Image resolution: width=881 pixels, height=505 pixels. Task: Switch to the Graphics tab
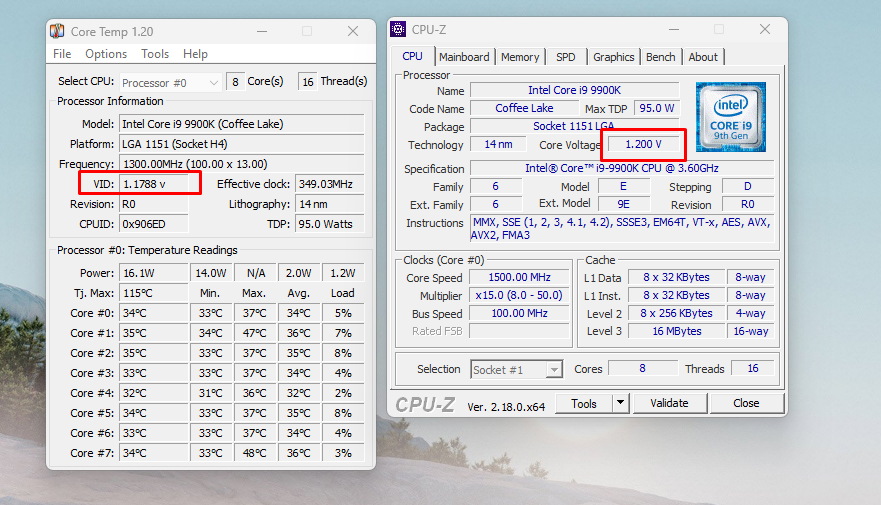click(x=614, y=57)
